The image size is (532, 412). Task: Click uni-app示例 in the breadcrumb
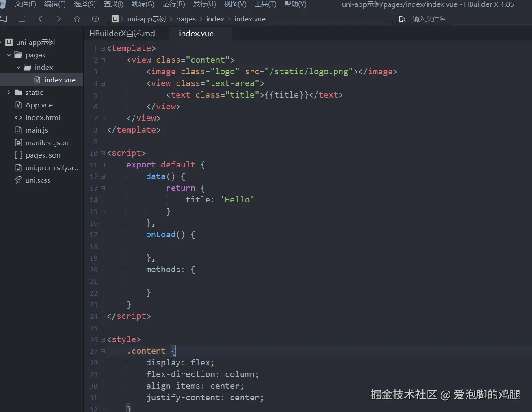coord(147,19)
